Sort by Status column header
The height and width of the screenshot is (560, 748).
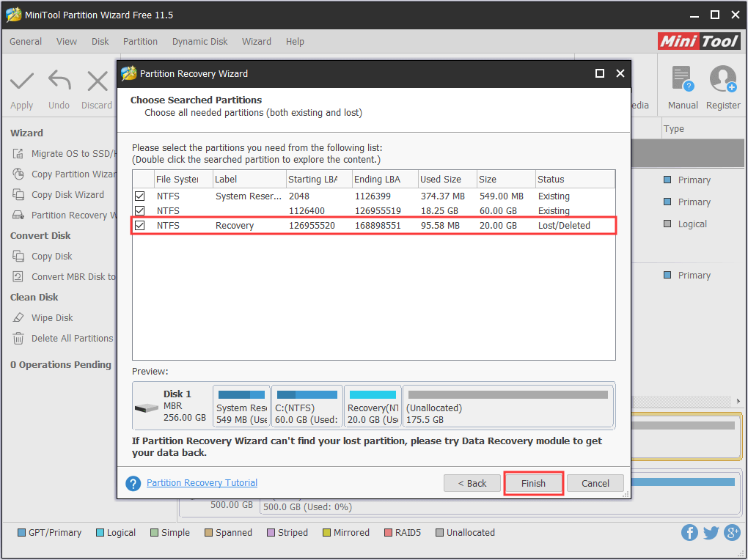[575, 180]
